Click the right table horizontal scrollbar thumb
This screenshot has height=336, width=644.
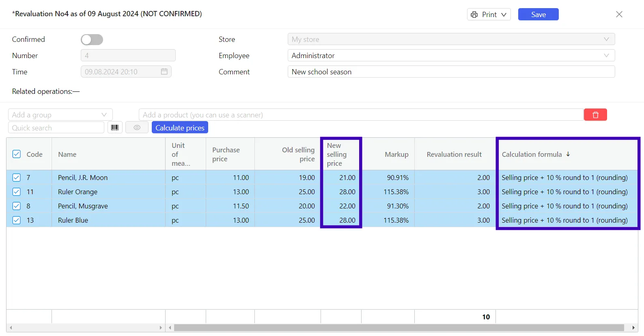point(399,327)
